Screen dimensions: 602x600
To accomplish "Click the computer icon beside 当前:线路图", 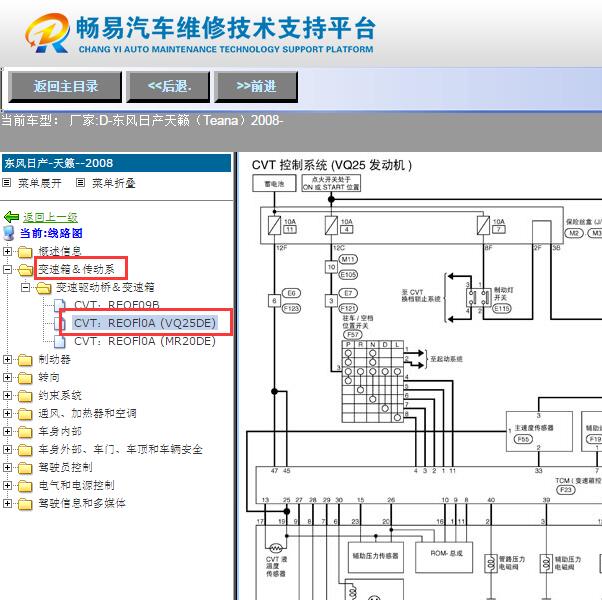I will point(8,233).
